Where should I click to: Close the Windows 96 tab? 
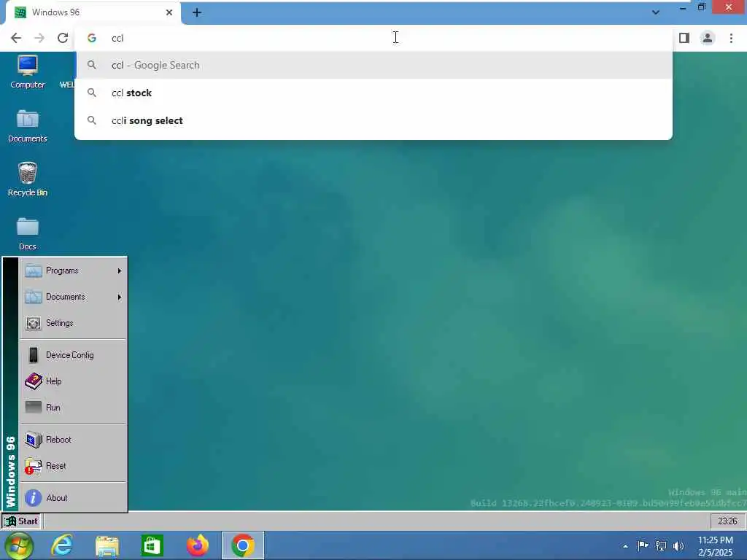pyautogui.click(x=169, y=12)
